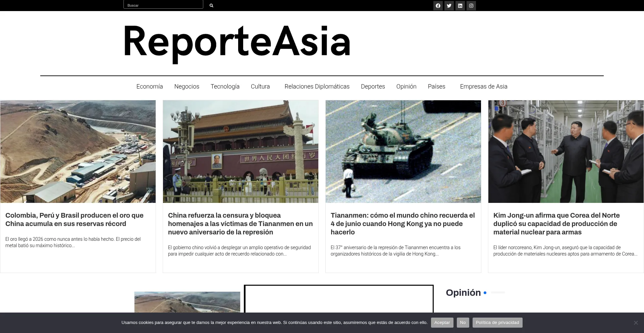
Task: Decline cookies with No button
Action: point(463,323)
